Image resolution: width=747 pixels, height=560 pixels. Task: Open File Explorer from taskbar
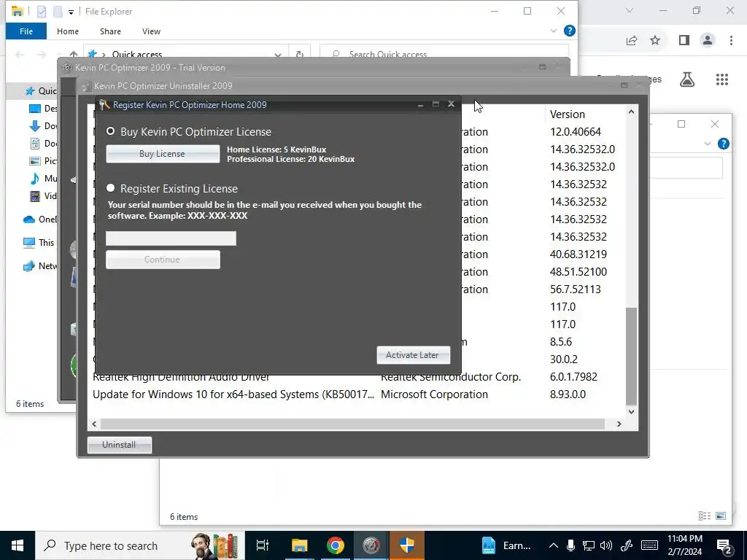(x=299, y=545)
